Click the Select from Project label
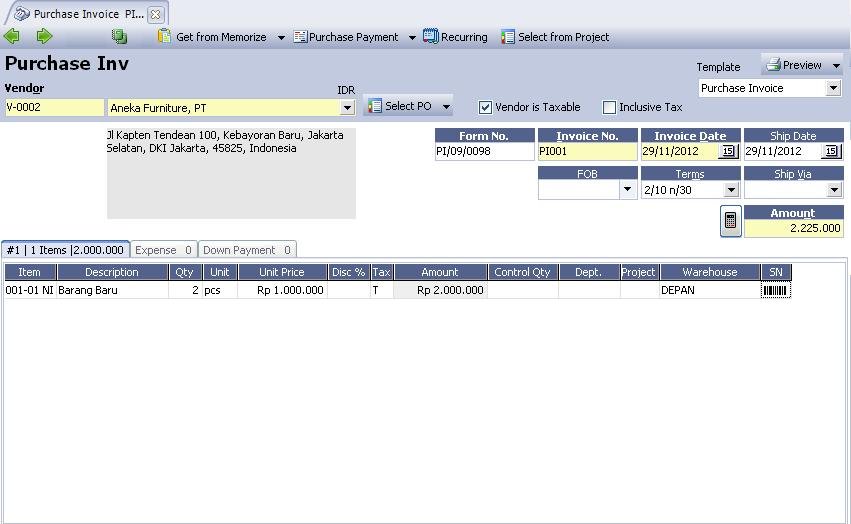The image size is (851, 524). [563, 37]
